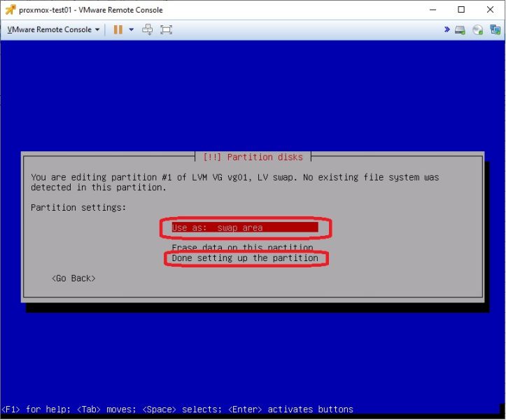
Task: Open the hard disk device icon
Action: click(461, 30)
